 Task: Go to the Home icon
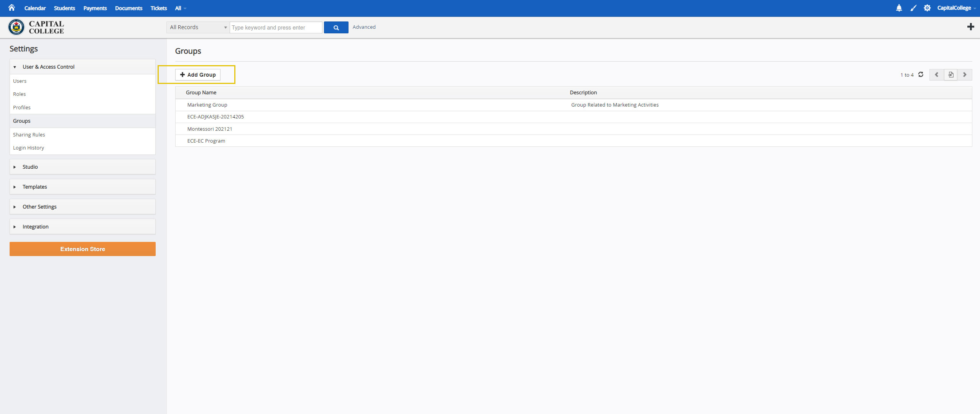[x=12, y=8]
